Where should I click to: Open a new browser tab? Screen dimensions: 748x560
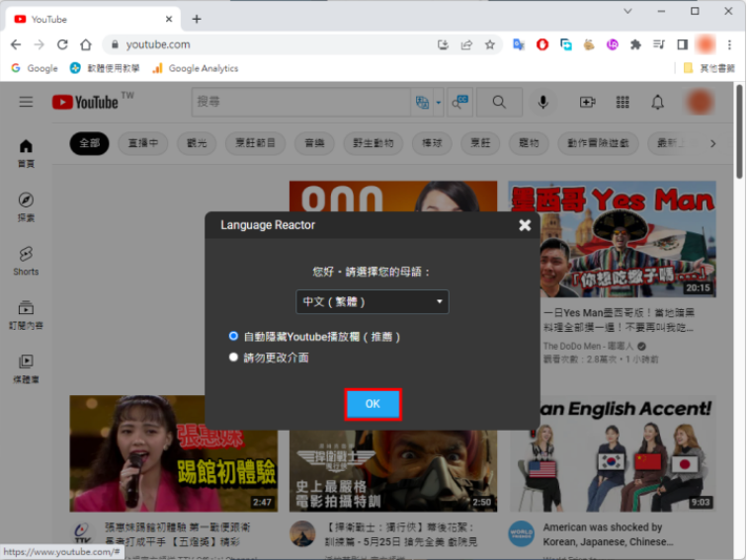coord(197,19)
